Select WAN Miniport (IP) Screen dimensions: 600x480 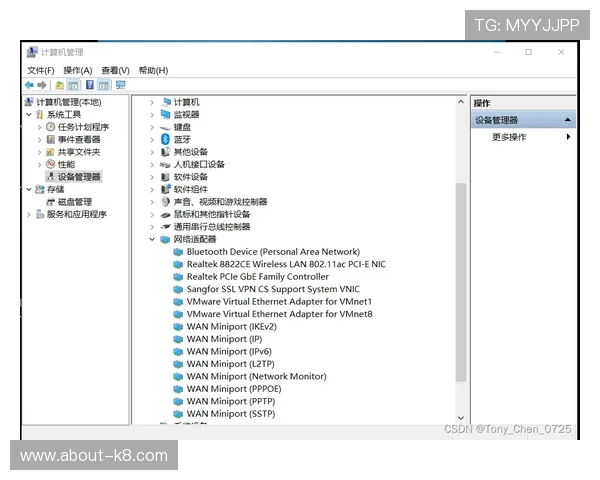click(224, 339)
